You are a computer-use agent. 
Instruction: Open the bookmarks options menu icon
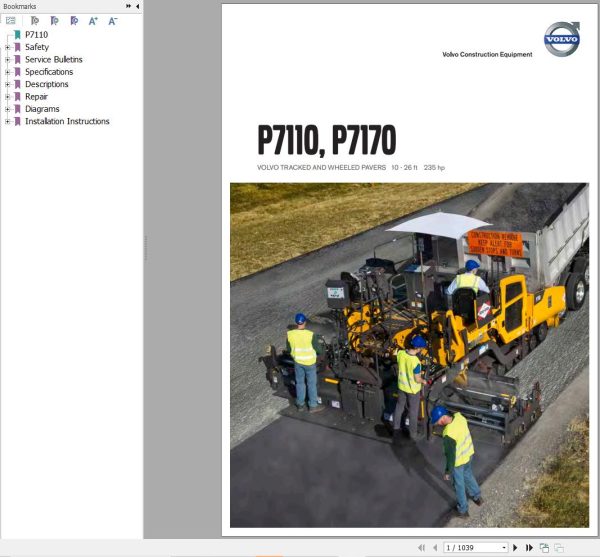coord(11,21)
